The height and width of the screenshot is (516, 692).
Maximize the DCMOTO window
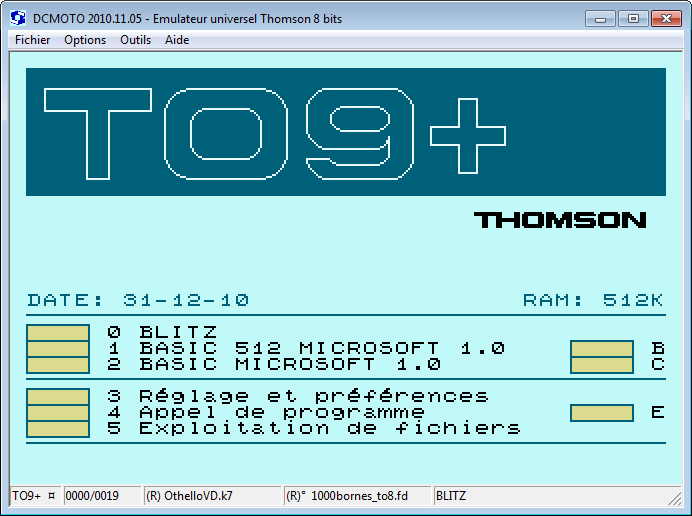tap(633, 19)
